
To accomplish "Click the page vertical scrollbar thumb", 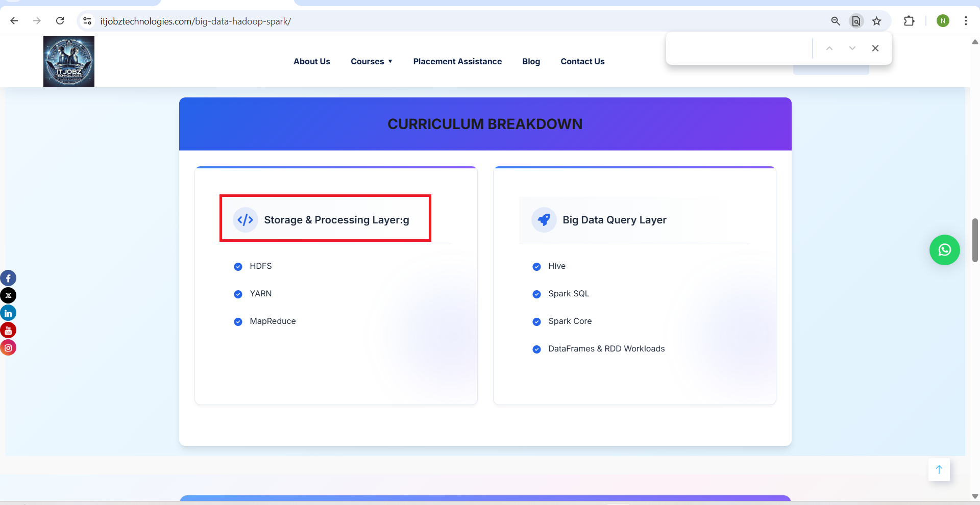I will point(974,240).
